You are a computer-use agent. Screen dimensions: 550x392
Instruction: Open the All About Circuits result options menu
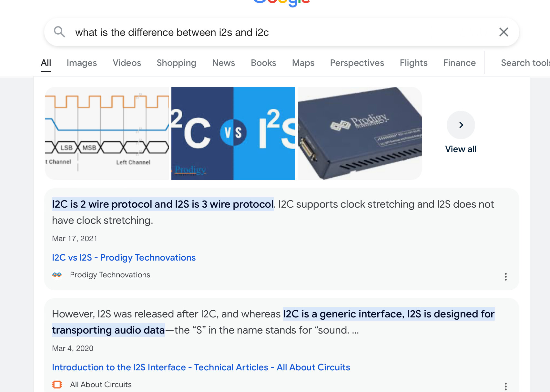(505, 386)
